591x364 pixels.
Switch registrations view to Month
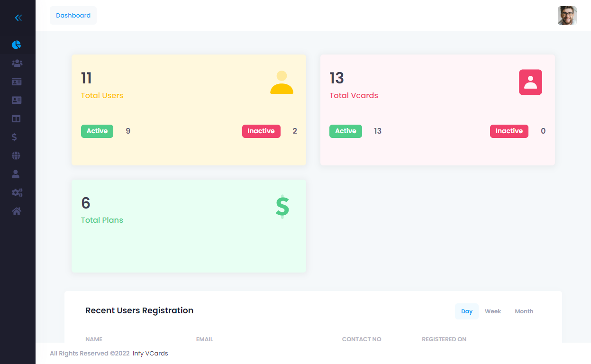click(x=524, y=311)
